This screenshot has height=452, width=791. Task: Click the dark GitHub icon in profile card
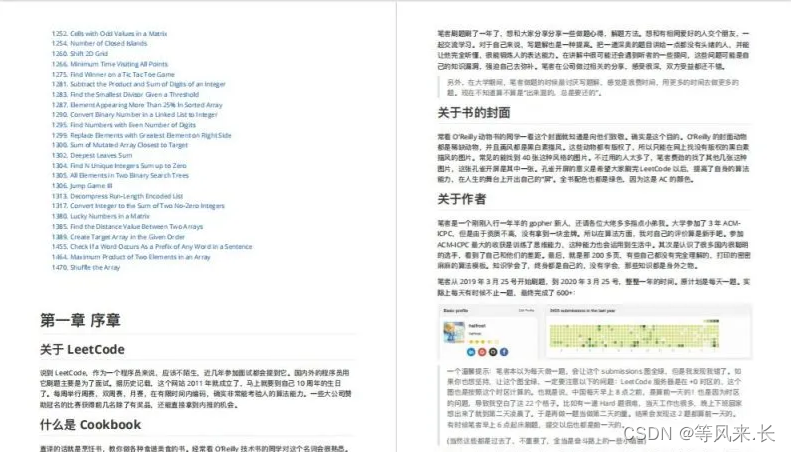point(493,352)
